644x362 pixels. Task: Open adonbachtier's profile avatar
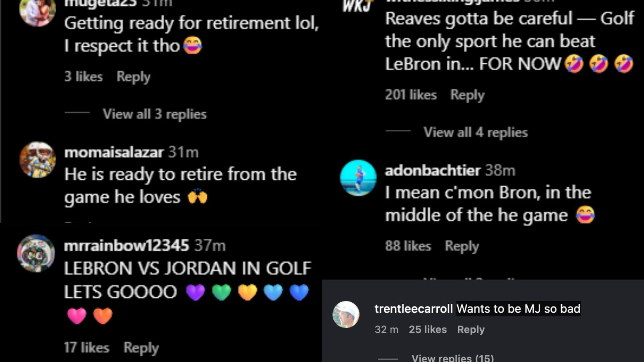coord(358,178)
